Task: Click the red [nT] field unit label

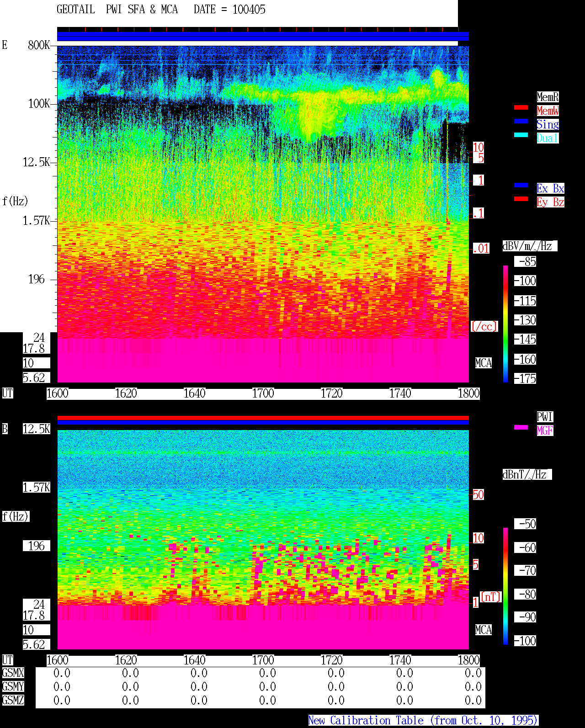Action: pyautogui.click(x=491, y=597)
